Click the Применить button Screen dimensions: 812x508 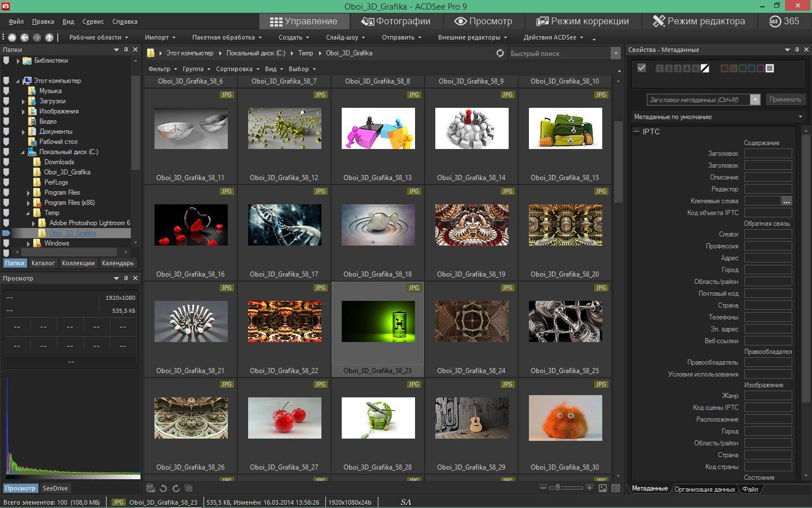coord(785,99)
